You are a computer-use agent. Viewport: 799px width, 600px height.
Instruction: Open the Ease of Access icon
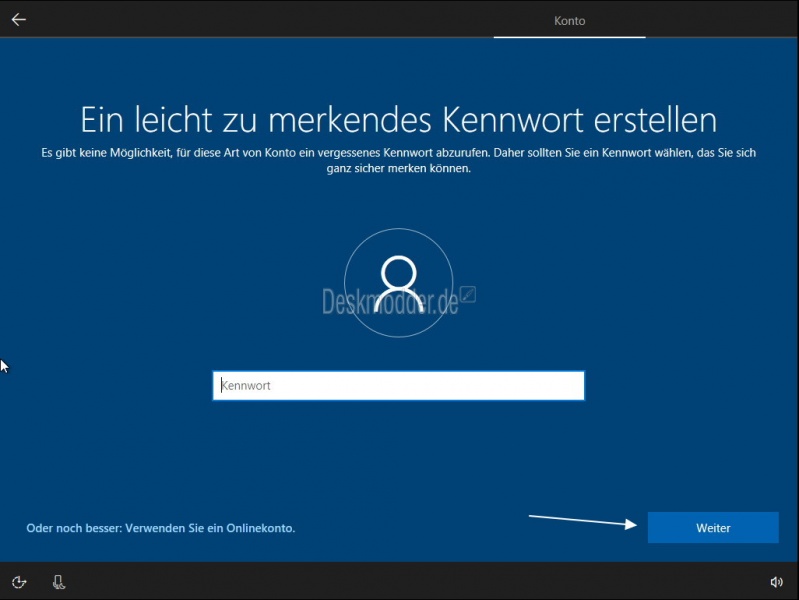[19, 582]
